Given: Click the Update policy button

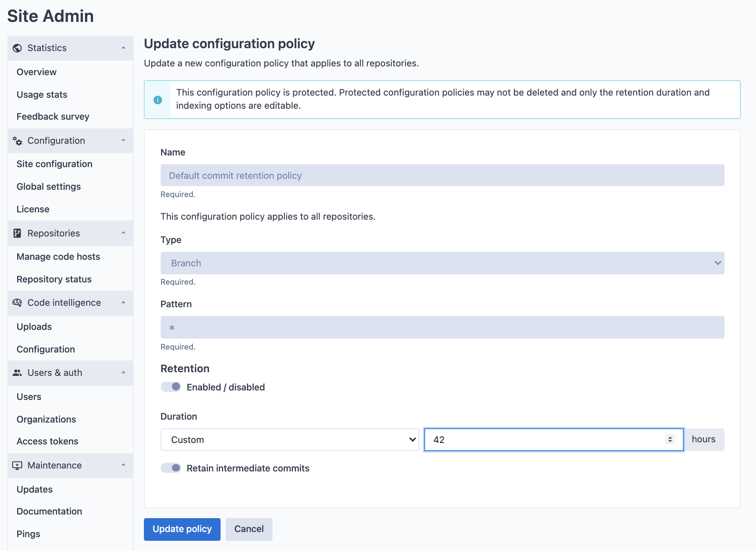Looking at the screenshot, I should (182, 529).
